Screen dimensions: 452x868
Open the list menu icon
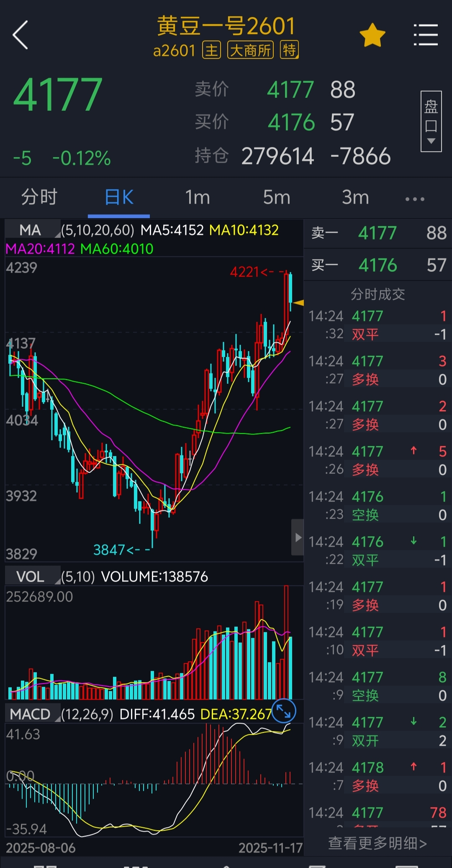point(426,35)
